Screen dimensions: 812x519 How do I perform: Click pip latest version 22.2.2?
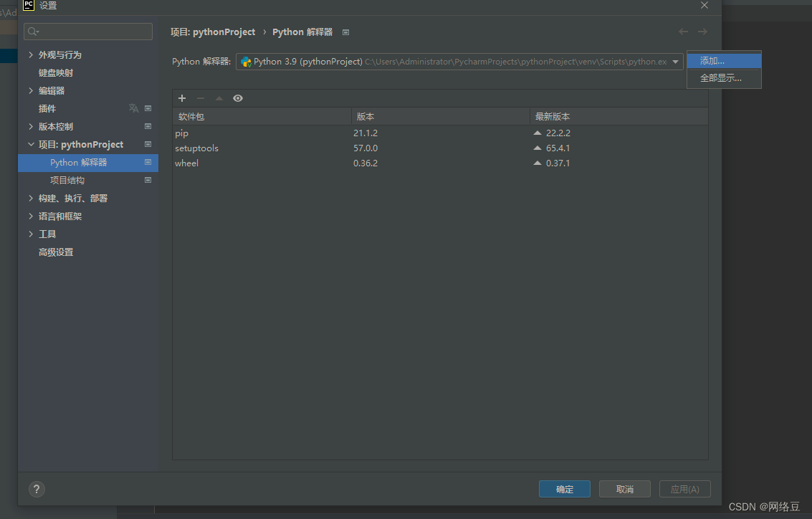[558, 133]
